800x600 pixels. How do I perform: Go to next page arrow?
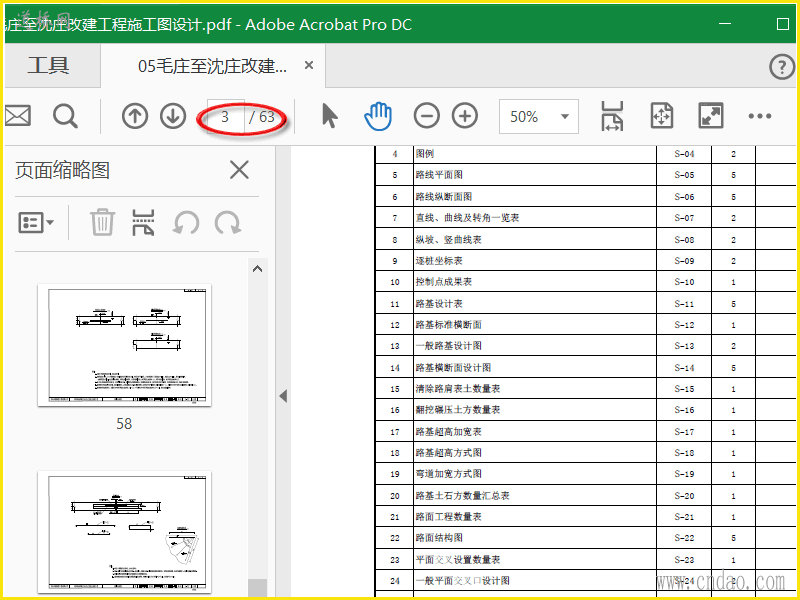173,116
